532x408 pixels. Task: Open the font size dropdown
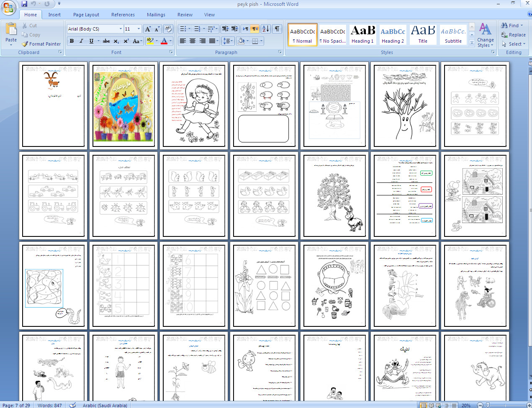click(x=139, y=29)
